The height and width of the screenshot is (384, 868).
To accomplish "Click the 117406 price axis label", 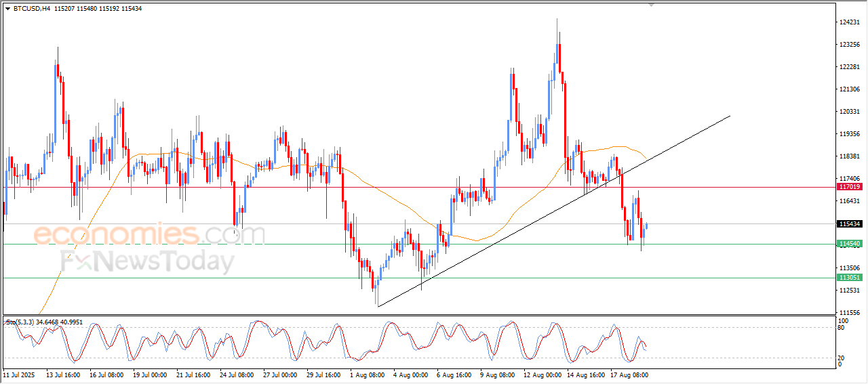I will click(x=850, y=179).
